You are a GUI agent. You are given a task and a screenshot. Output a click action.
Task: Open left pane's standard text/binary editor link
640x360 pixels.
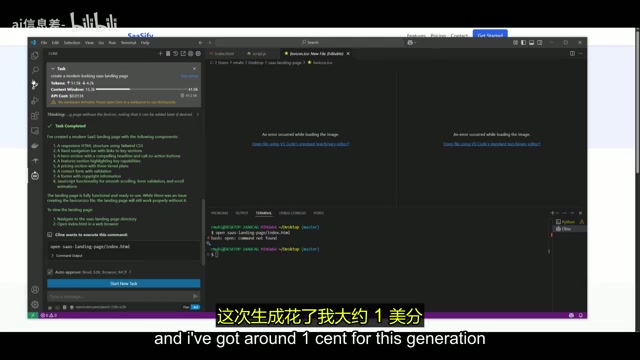click(300, 144)
